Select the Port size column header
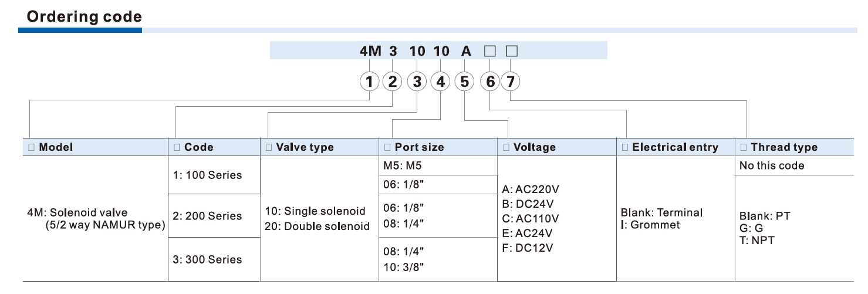The height and width of the screenshot is (294, 868). coord(419,147)
